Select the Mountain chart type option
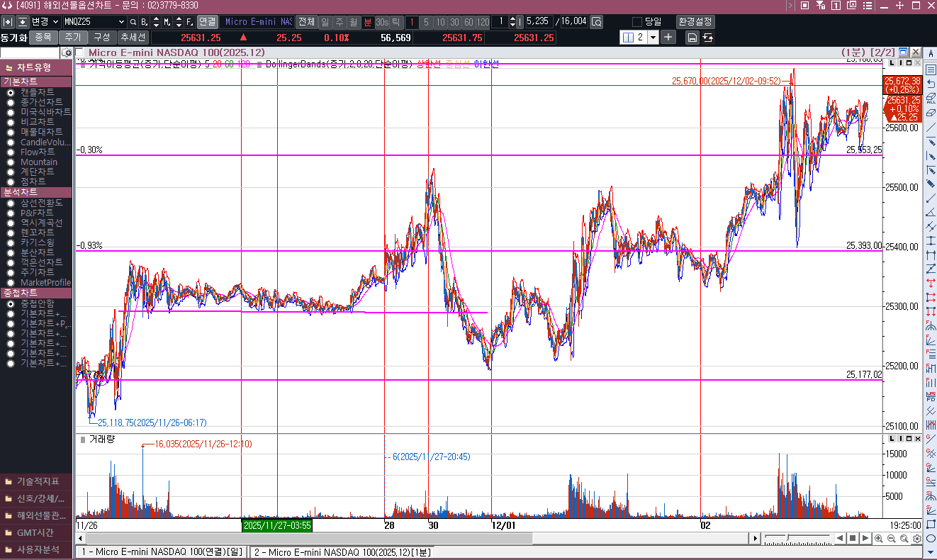Viewport: 937px width, 560px height. (x=11, y=162)
